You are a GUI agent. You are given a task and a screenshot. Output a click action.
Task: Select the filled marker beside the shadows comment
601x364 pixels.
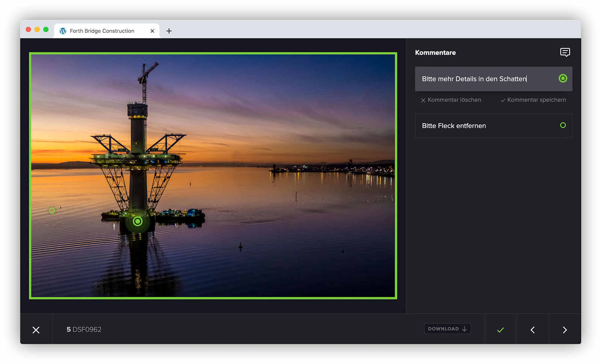[562, 79]
